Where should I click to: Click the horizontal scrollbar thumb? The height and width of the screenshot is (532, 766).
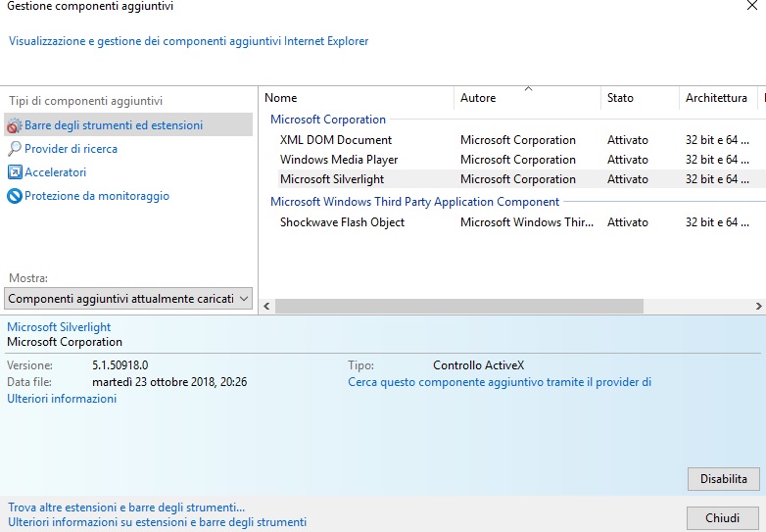point(459,307)
